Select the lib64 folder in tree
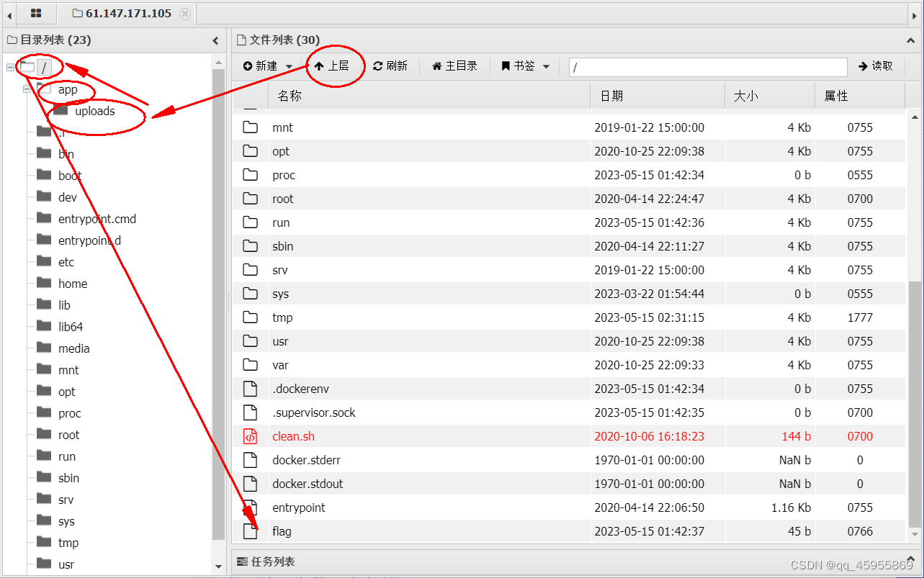Viewport: 924px width, 578px height. (71, 327)
